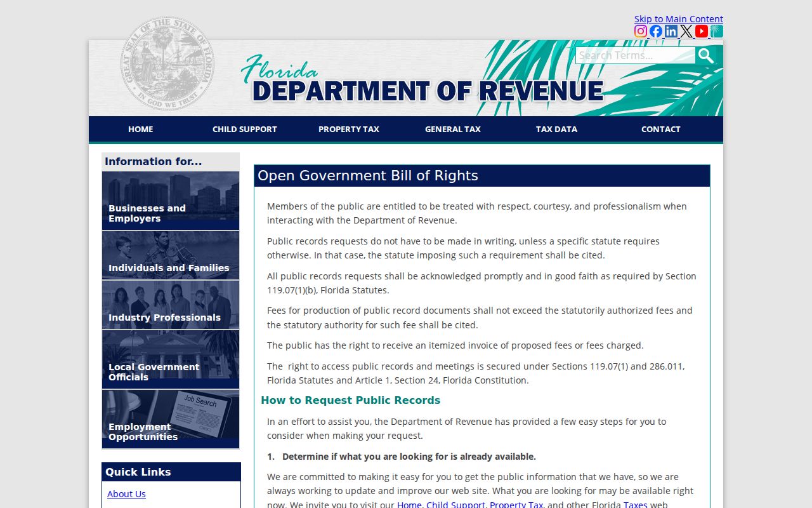Click the Taxes link in the paragraph
Screen dimensions: 812x508
click(636, 505)
